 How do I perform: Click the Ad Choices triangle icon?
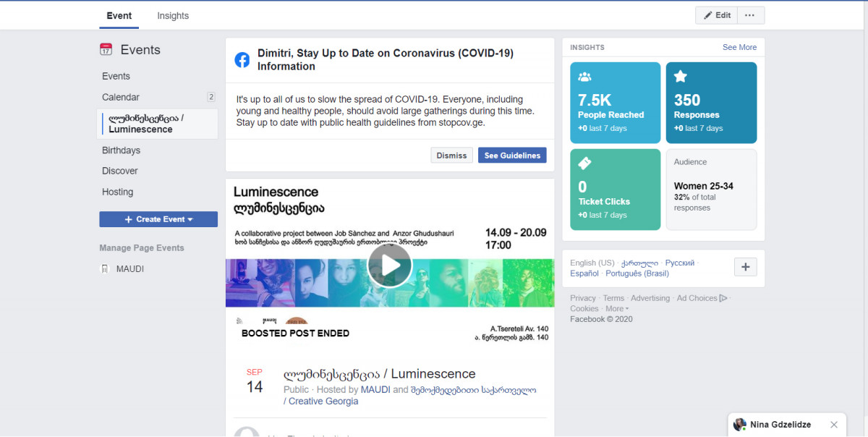coord(723,298)
